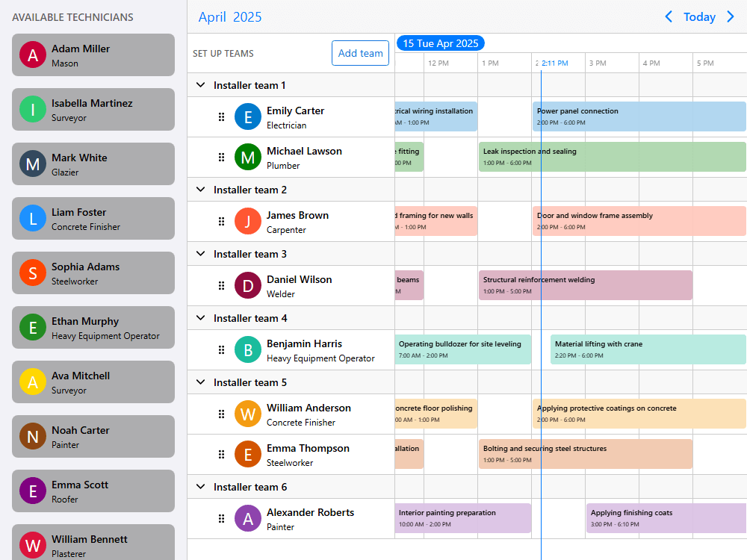This screenshot has height=560, width=747.
Task: Grab Alexander Roberts's drag handle
Action: coord(222,519)
